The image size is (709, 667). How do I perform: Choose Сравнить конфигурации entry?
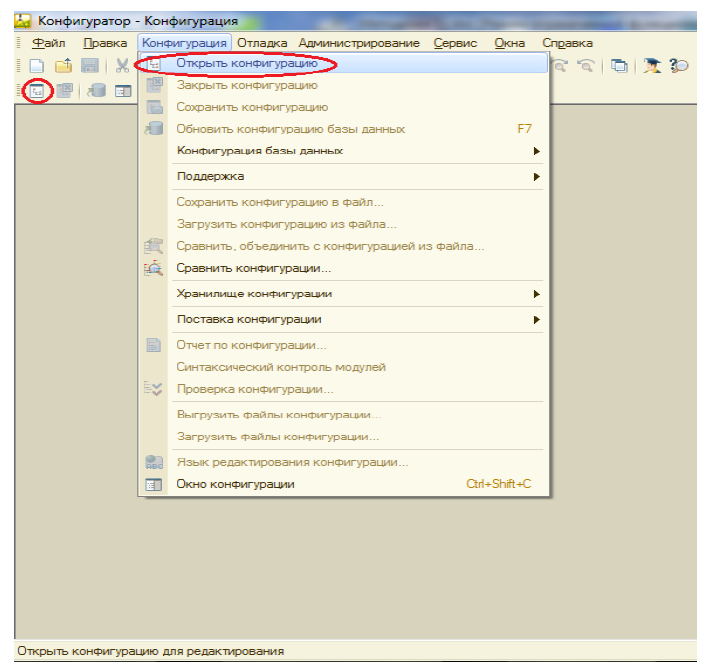[344, 268]
